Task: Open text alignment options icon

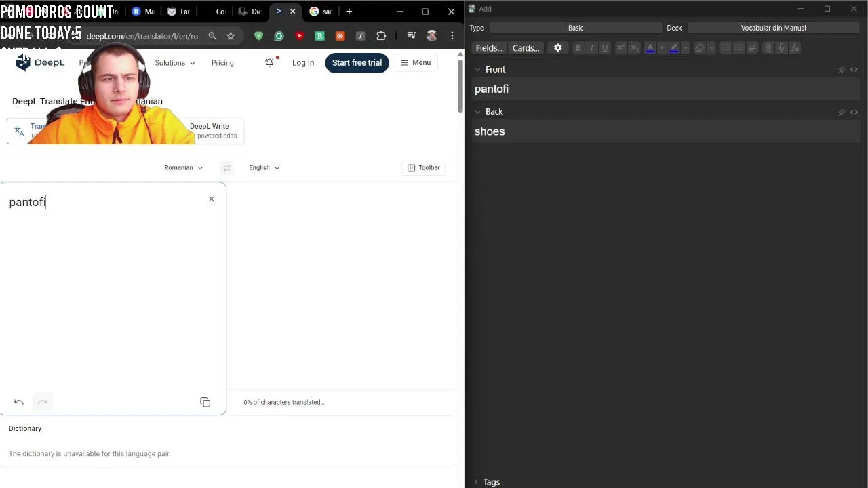Action: (752, 48)
